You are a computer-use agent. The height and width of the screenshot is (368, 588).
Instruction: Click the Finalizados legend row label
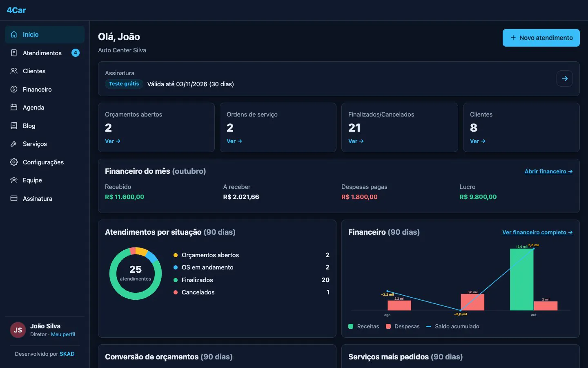click(x=197, y=280)
